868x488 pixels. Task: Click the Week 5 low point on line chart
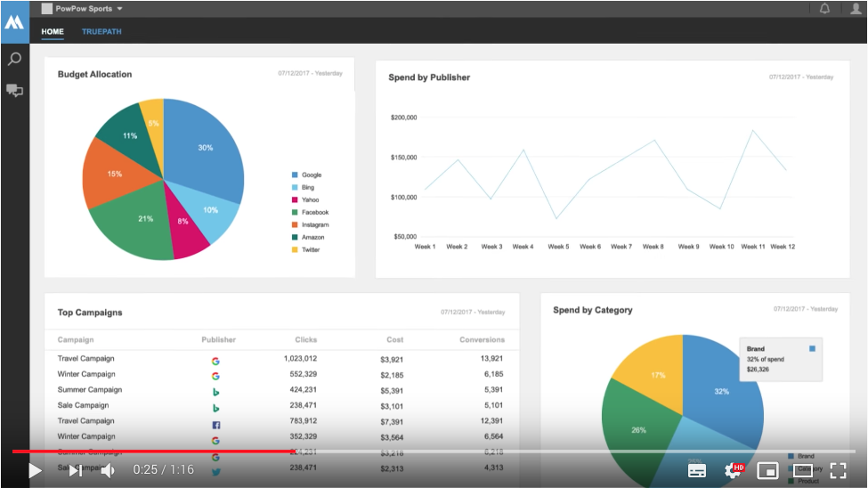coord(556,219)
